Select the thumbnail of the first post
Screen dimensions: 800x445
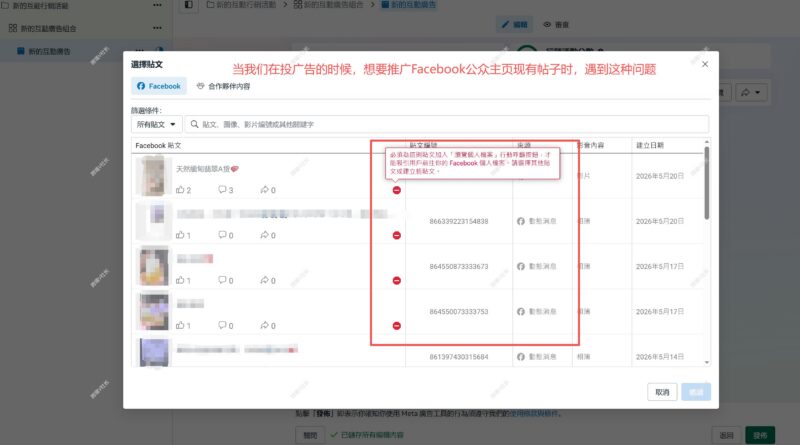click(153, 176)
